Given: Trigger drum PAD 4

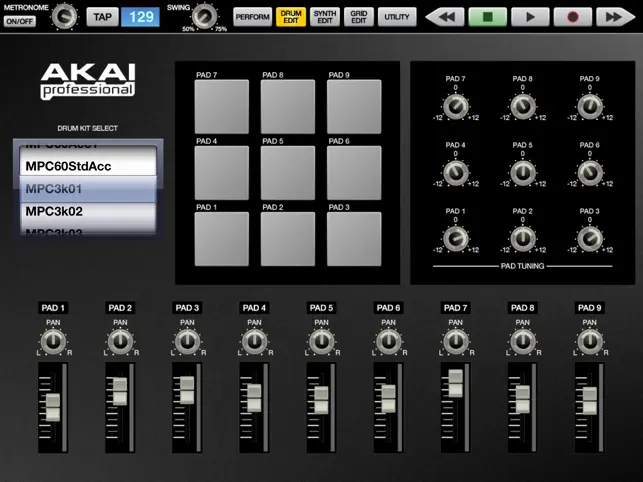Looking at the screenshot, I should [x=221, y=173].
